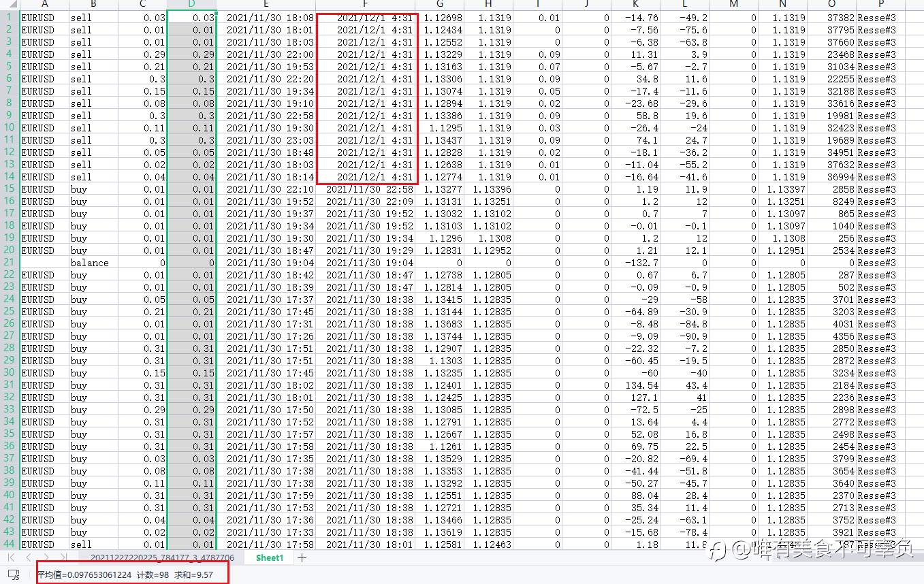Go to first sheet navigation arrow
924x584 pixels.
coord(12,558)
